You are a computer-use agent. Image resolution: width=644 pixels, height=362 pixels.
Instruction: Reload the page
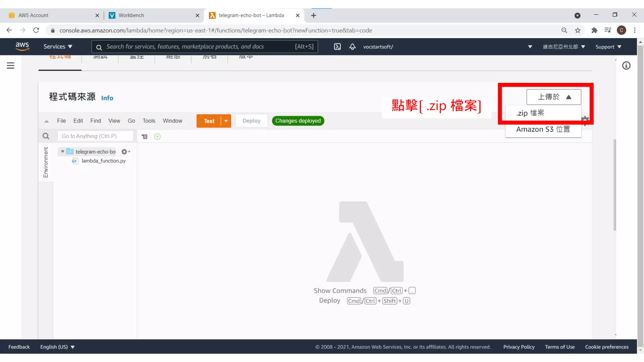[36, 30]
